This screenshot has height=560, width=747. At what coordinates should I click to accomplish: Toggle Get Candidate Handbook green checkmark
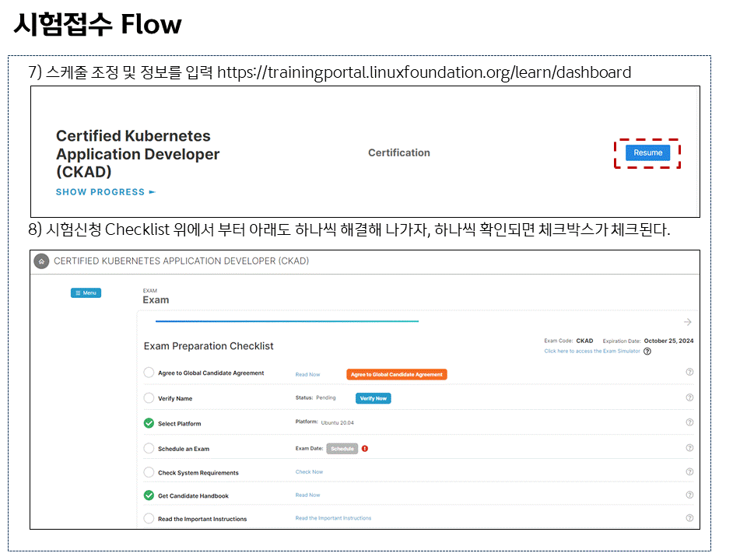coord(149,495)
